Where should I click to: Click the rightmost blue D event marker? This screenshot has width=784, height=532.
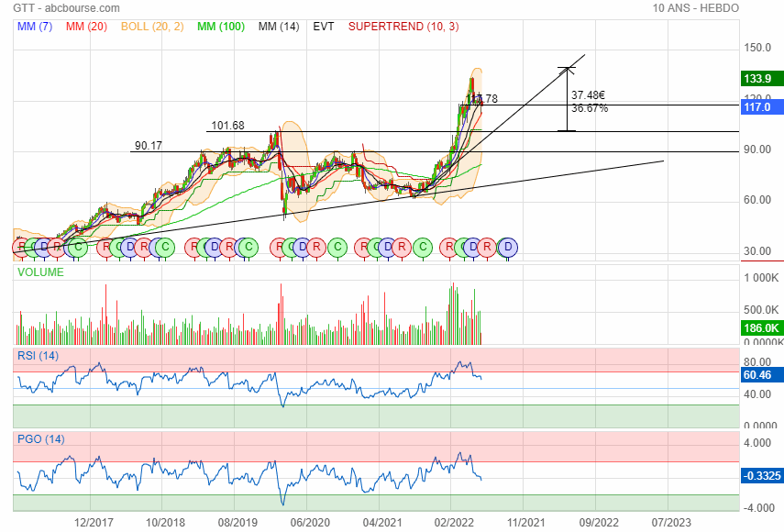(508, 247)
